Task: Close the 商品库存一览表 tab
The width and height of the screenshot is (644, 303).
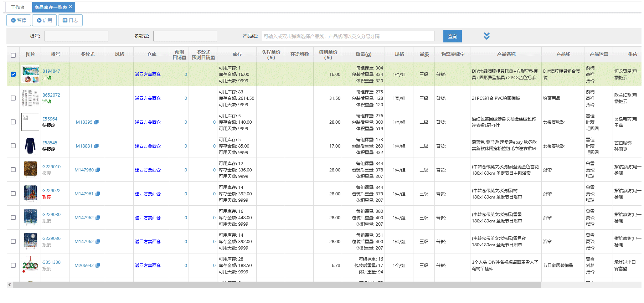Action: (x=71, y=7)
